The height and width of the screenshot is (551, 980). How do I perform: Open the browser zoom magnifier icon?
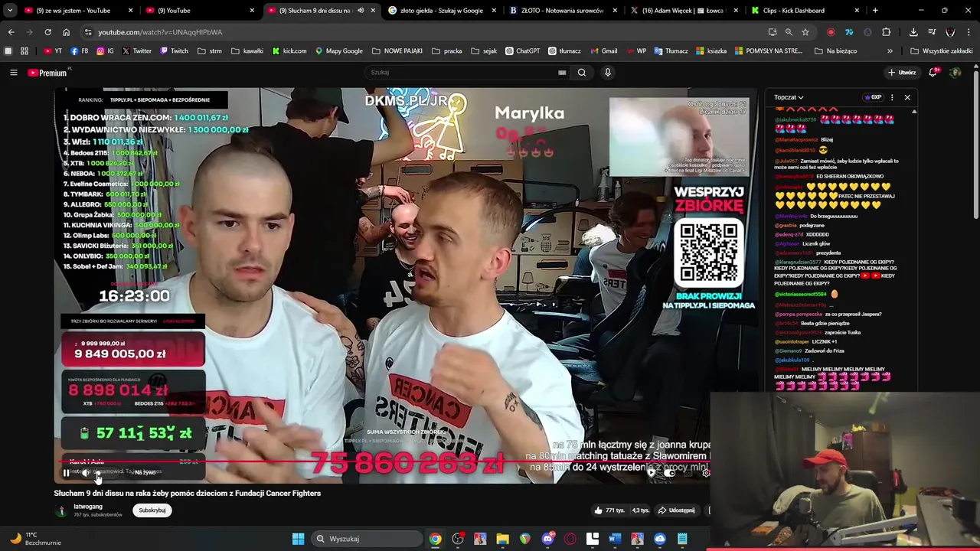[x=789, y=32]
